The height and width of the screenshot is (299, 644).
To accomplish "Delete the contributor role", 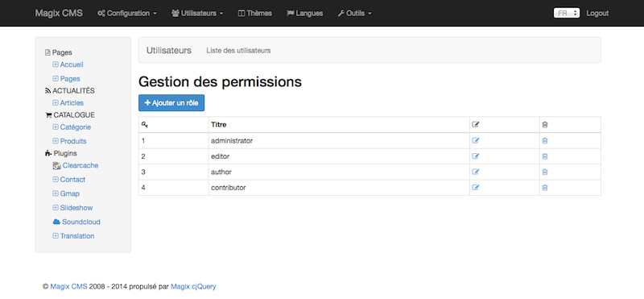I will pos(545,188).
